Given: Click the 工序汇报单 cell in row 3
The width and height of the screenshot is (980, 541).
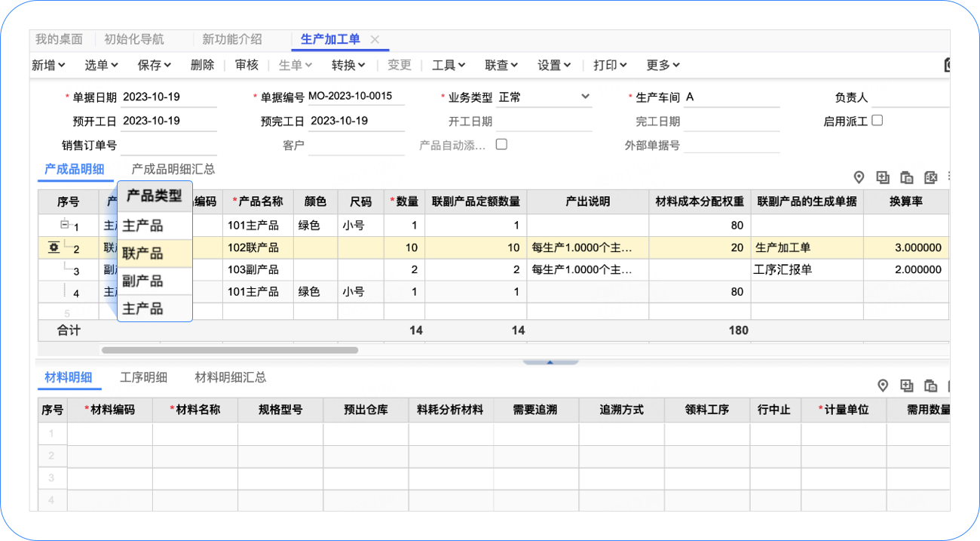Looking at the screenshot, I should tap(807, 269).
